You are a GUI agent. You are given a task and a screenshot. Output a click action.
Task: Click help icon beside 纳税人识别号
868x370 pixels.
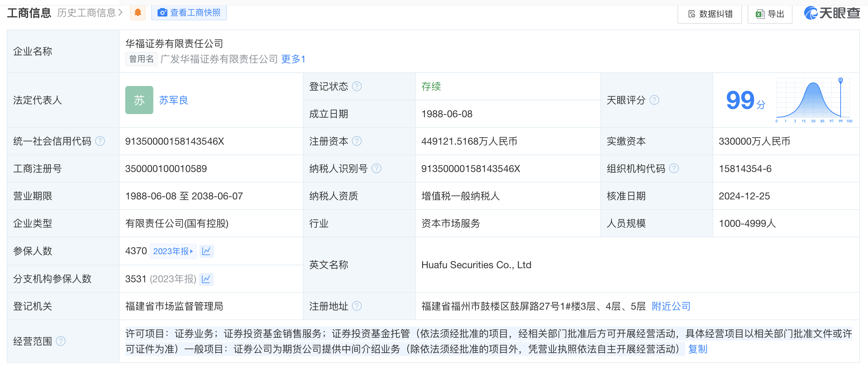coord(376,169)
